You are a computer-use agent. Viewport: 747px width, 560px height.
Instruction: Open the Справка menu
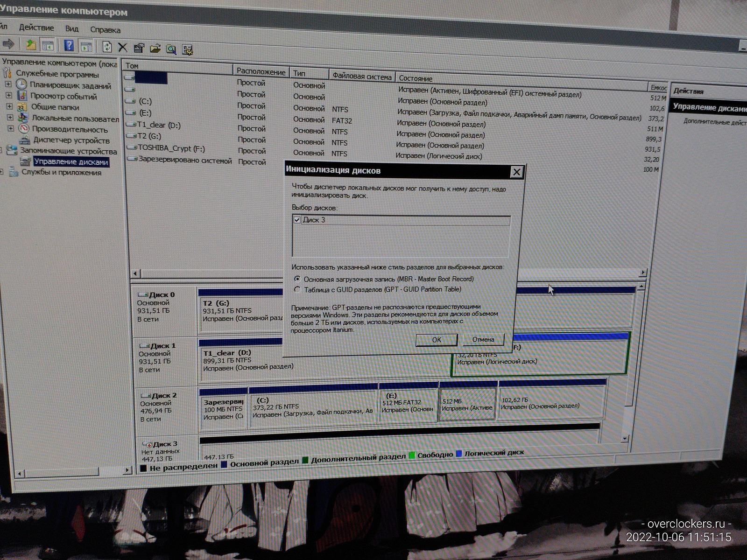point(106,30)
